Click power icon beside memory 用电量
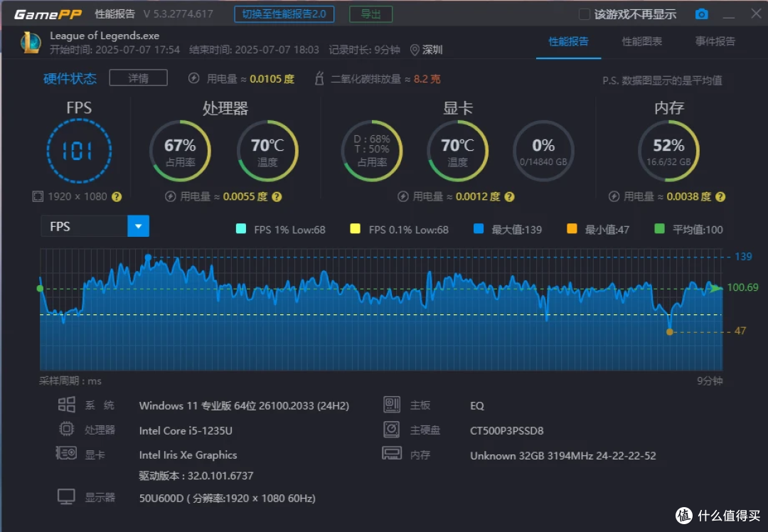The height and width of the screenshot is (532, 768). [614, 196]
